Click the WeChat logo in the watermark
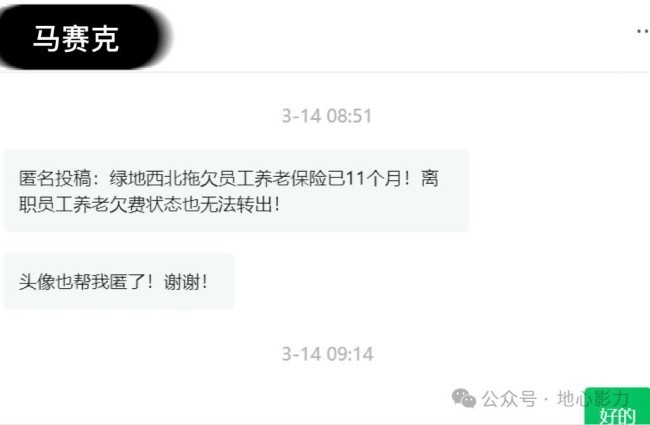The width and height of the screenshot is (650, 425). point(463,398)
